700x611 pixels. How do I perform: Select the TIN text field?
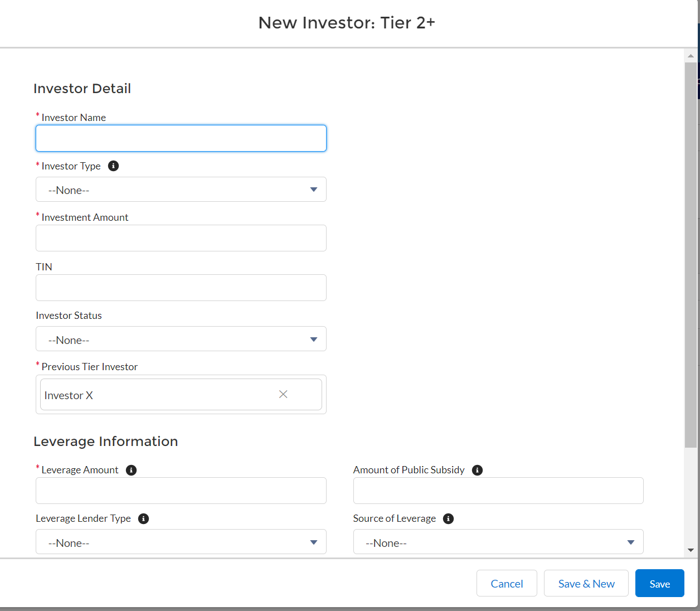[x=181, y=288]
